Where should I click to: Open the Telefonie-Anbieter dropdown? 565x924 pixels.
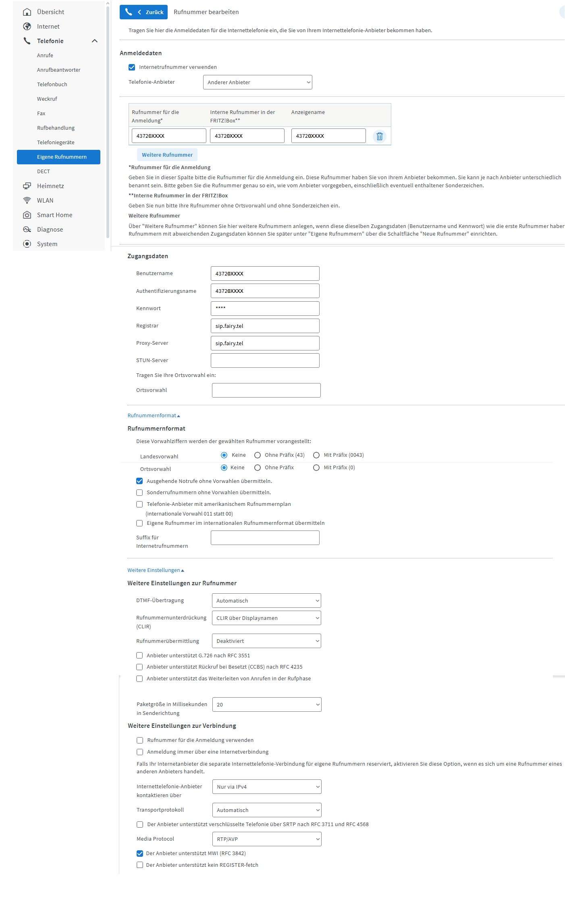click(x=258, y=82)
